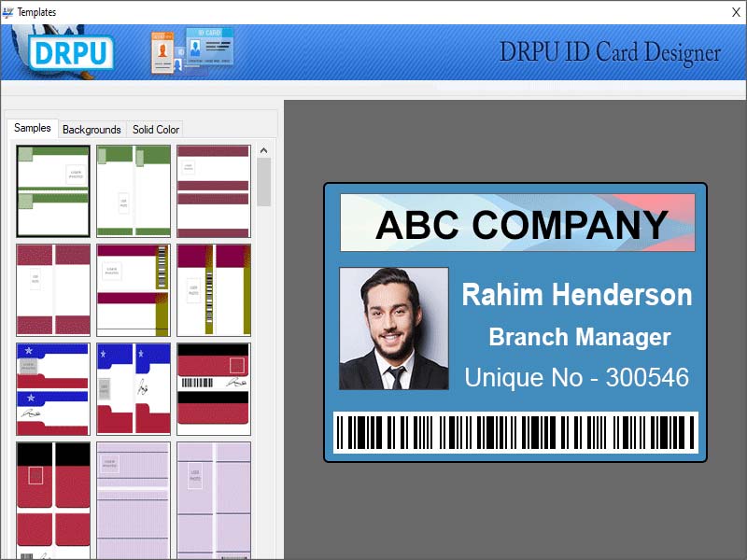Select the Samples tab

(33, 128)
